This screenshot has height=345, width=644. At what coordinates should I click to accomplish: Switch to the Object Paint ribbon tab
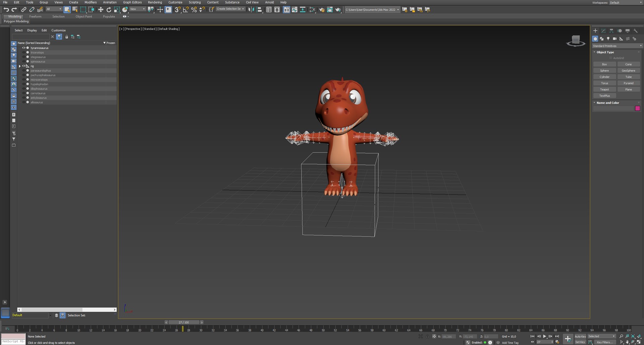coord(84,16)
